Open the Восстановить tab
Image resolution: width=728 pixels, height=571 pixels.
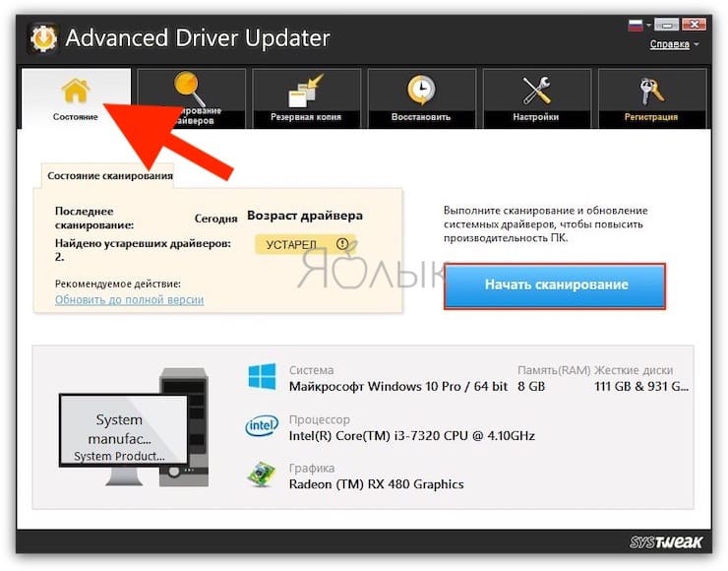(x=421, y=98)
